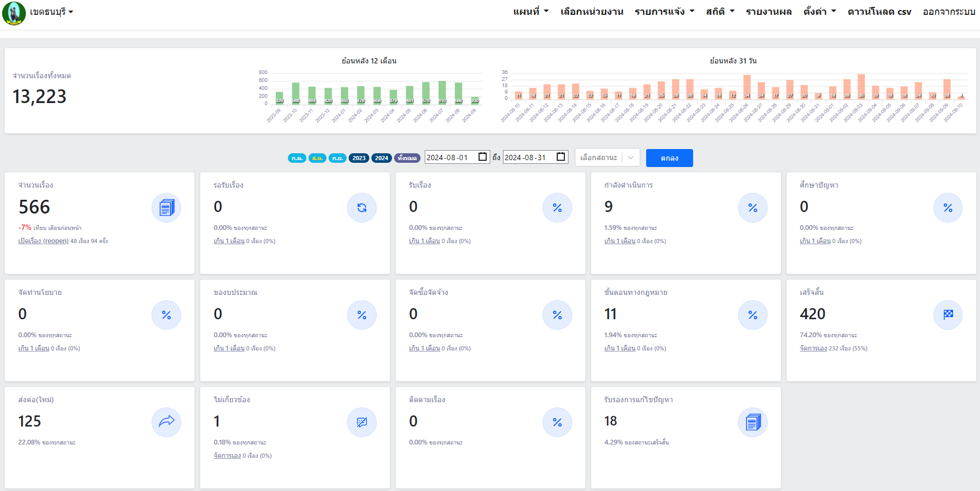The height and width of the screenshot is (491, 980).
Task: Open the start date calendar picker icon
Action: [x=482, y=157]
